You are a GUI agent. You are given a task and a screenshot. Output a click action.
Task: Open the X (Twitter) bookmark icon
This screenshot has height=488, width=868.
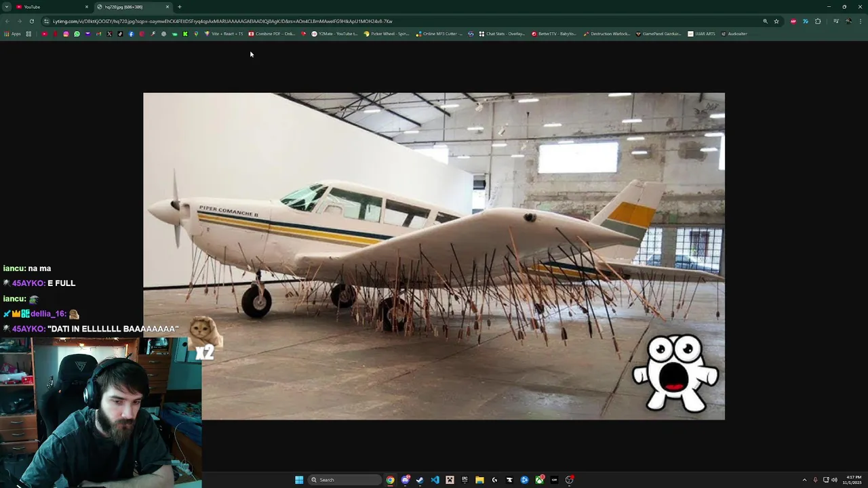(109, 34)
